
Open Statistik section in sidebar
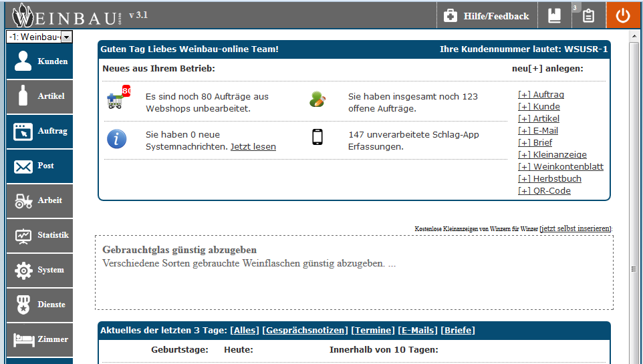tap(39, 235)
